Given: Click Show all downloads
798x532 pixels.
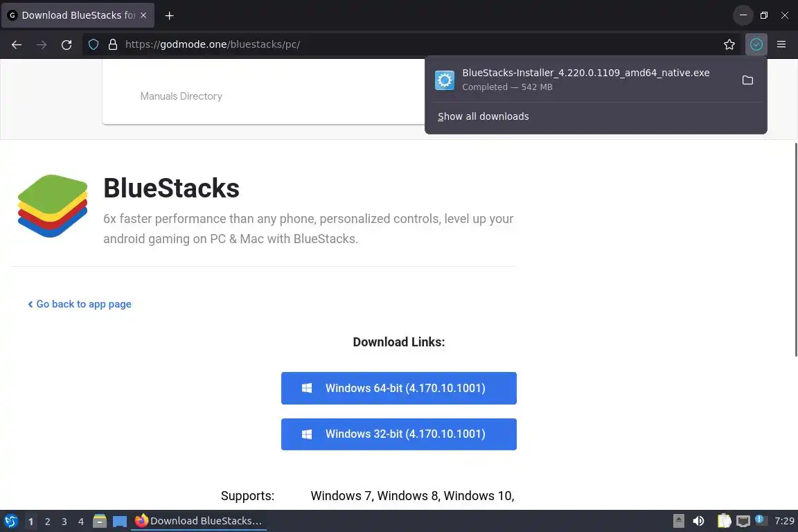Looking at the screenshot, I should (483, 116).
